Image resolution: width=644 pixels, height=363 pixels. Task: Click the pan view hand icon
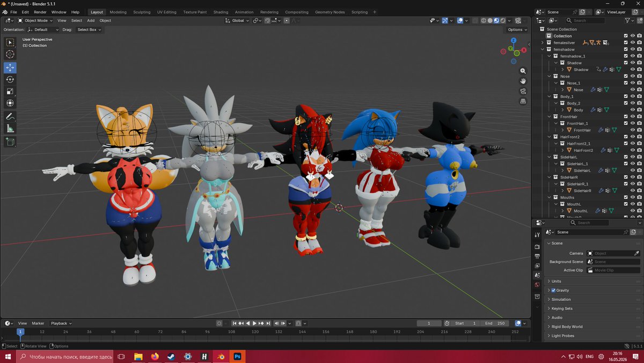[x=523, y=81]
